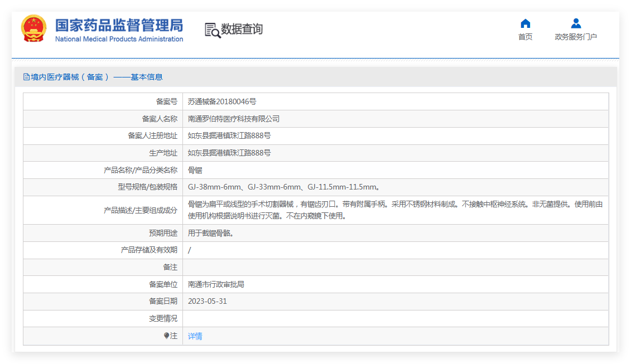Click the 生产地址 address value

[x=229, y=153]
